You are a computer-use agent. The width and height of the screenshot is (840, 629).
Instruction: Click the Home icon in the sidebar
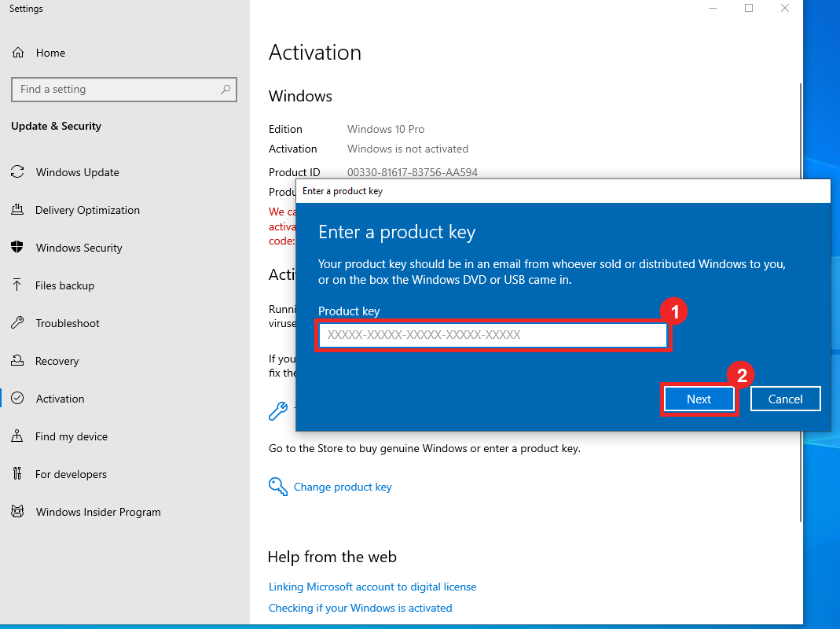click(18, 53)
